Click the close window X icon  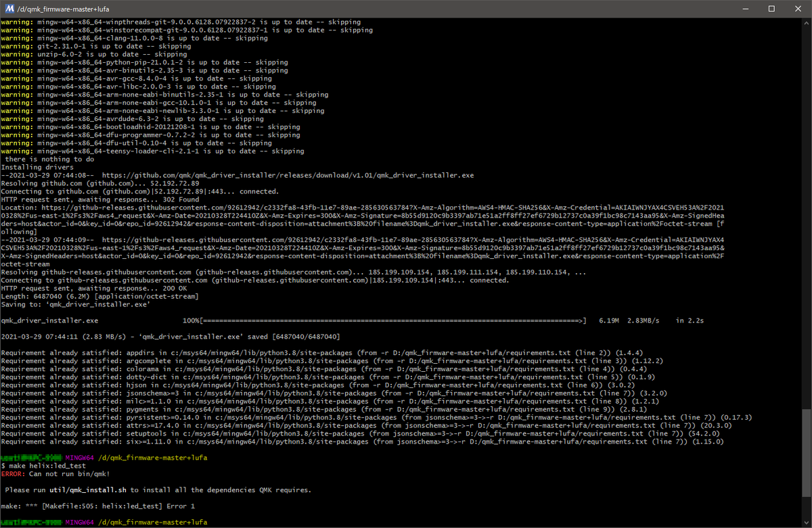tap(797, 9)
